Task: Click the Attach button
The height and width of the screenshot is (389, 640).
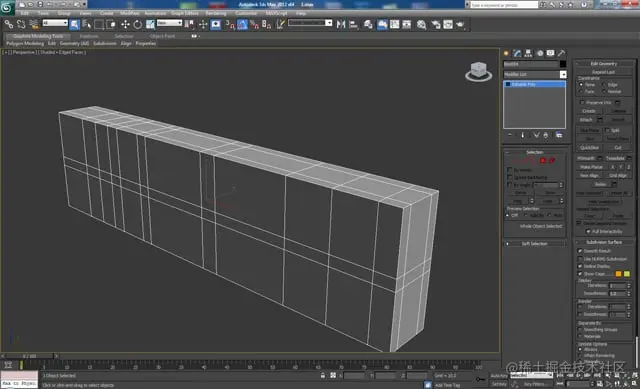Action: click(x=586, y=120)
